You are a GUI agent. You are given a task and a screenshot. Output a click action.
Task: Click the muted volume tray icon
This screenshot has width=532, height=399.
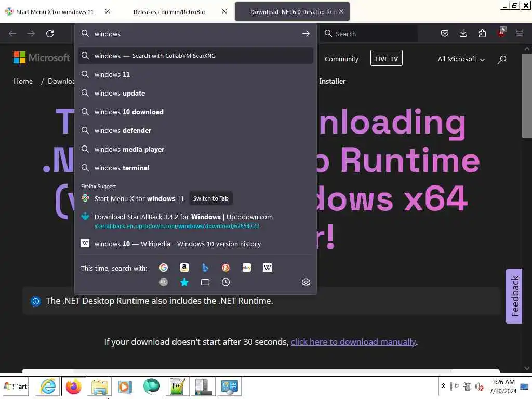tap(480, 387)
